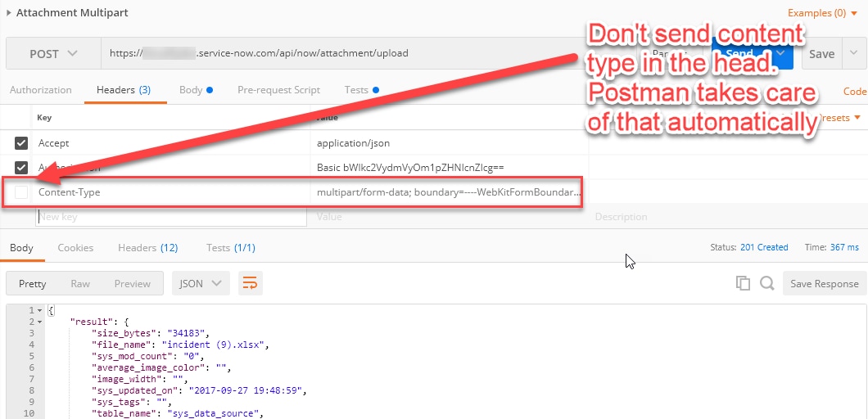Viewport: 868px width, 419px height.
Task: Click the New key input field
Action: pyautogui.click(x=171, y=216)
